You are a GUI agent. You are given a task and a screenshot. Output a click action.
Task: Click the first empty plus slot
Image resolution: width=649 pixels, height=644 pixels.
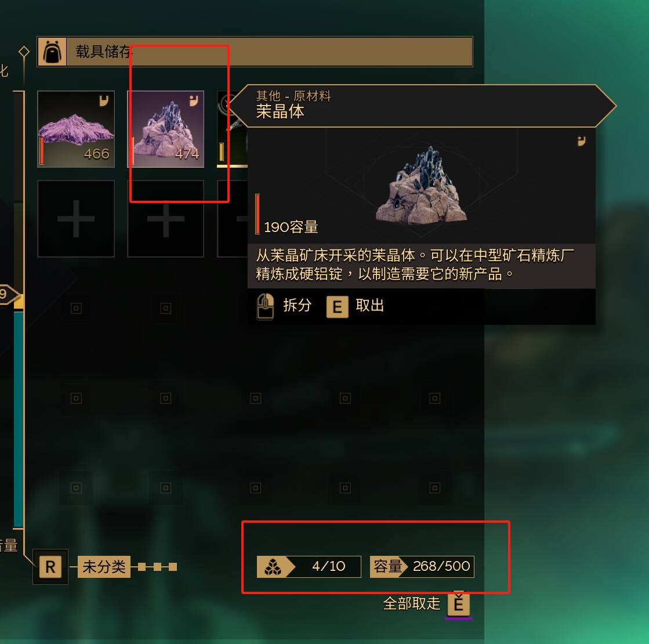coord(76,219)
